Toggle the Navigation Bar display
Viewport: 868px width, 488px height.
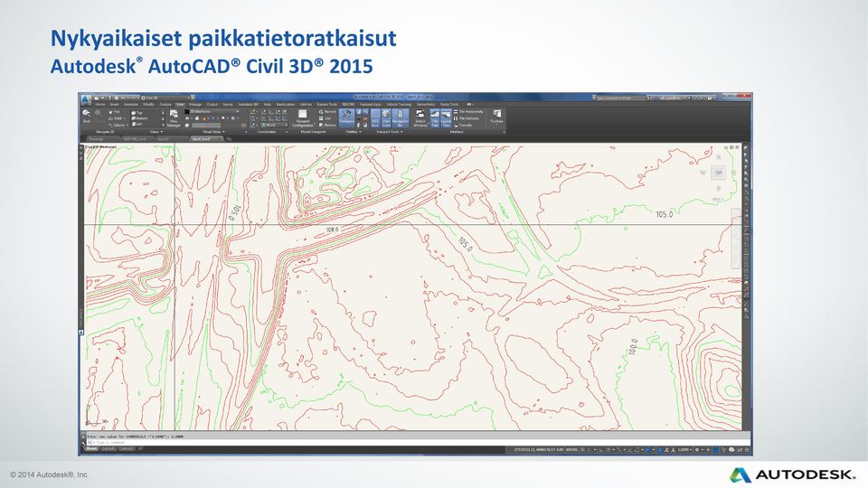(x=401, y=117)
